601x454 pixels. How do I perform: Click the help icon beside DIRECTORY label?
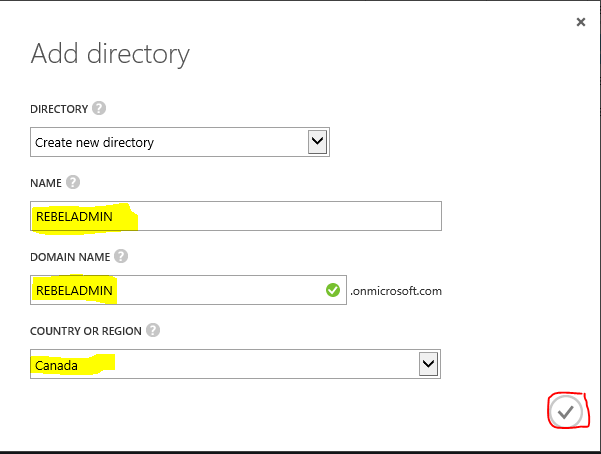[x=99, y=109]
